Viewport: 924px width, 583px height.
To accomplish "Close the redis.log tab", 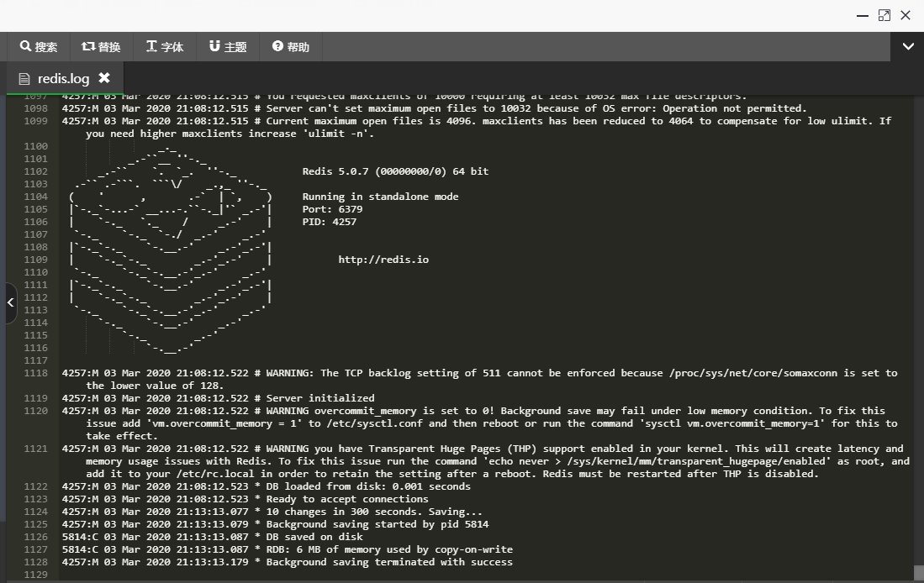I will (x=104, y=78).
